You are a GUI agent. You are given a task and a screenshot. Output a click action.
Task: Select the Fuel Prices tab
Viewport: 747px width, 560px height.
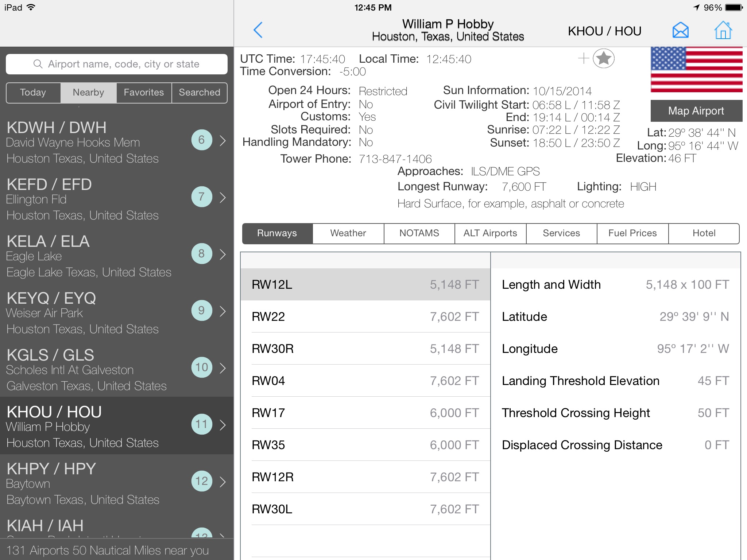pyautogui.click(x=632, y=232)
